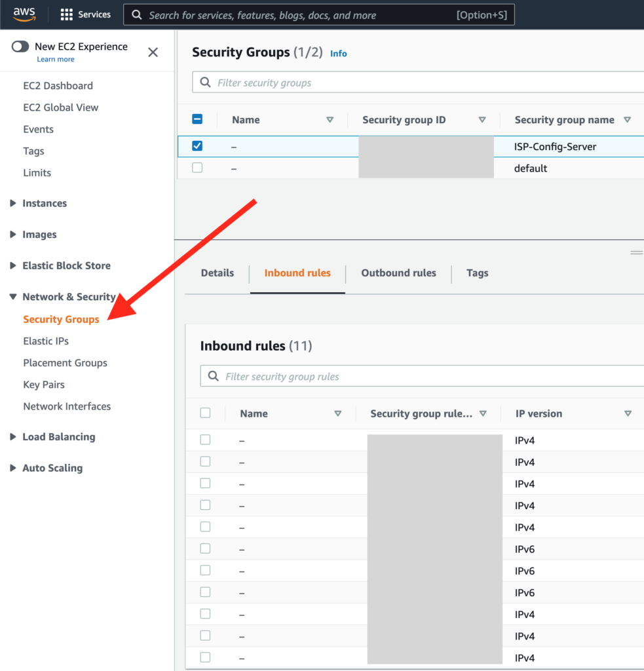Open the Info link next to Security Groups
Image resolution: width=644 pixels, height=671 pixels.
tap(339, 54)
